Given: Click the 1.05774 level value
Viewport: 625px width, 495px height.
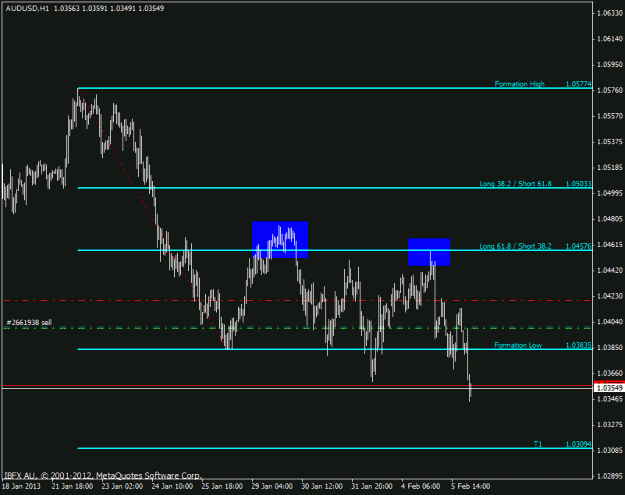Looking at the screenshot, I should (x=579, y=84).
